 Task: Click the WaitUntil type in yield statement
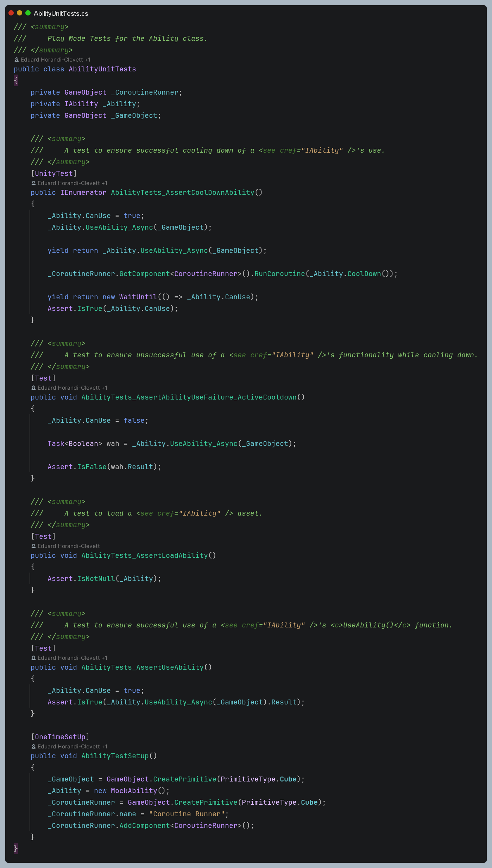tap(138, 297)
